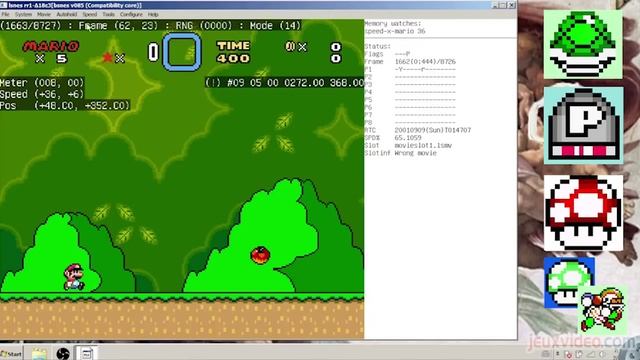This screenshot has height=360, width=640.
Task: Open the System menu
Action: (23, 14)
